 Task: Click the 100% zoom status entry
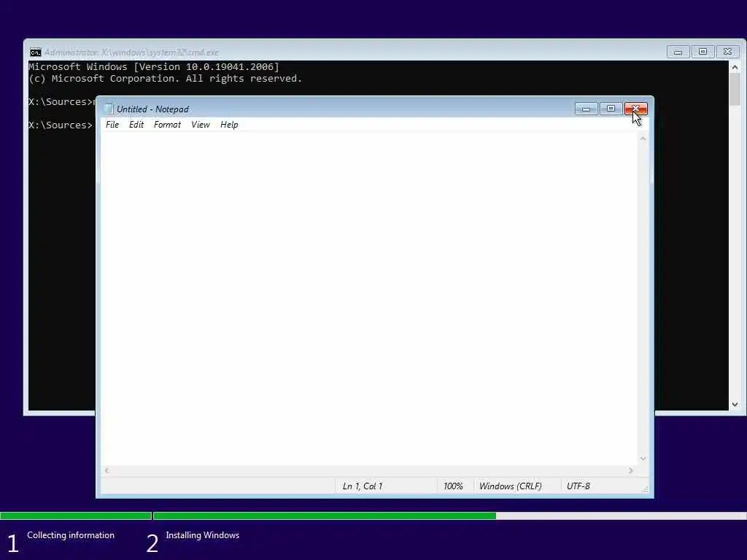click(x=453, y=486)
